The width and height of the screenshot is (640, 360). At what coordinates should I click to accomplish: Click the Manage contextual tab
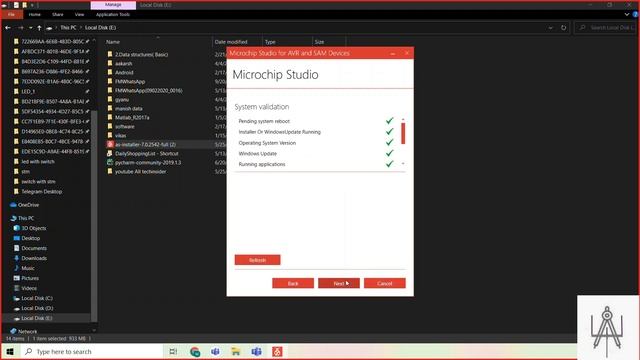[x=113, y=5]
